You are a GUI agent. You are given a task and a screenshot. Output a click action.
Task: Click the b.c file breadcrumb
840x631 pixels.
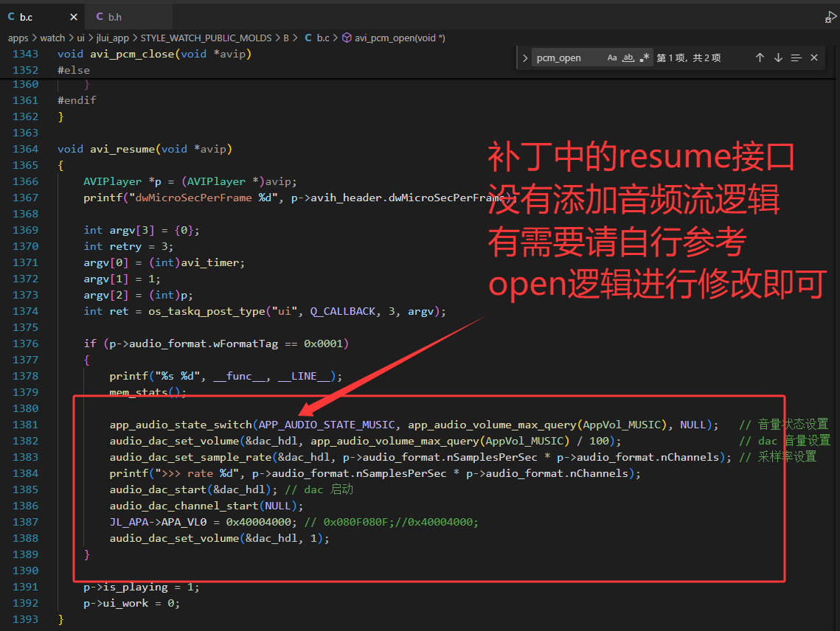[317, 38]
